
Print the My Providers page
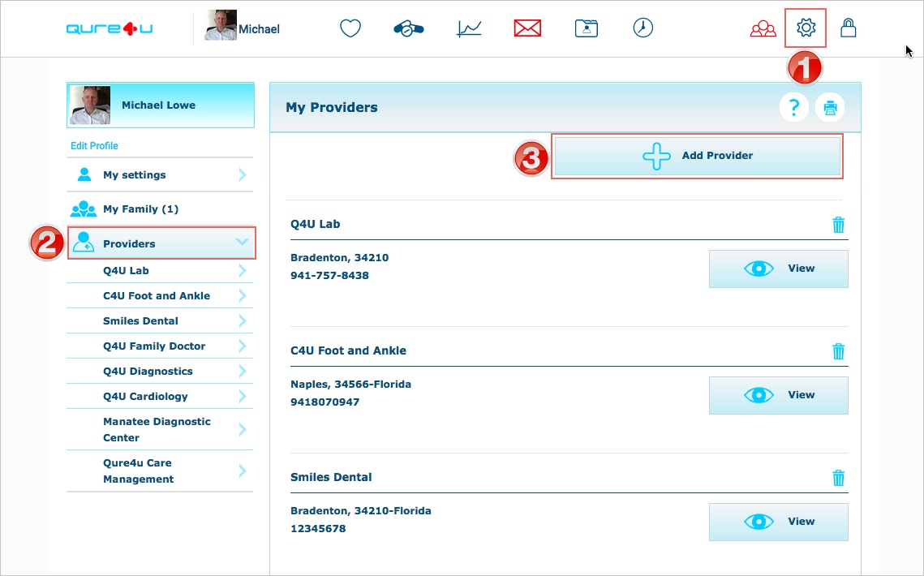pos(831,107)
